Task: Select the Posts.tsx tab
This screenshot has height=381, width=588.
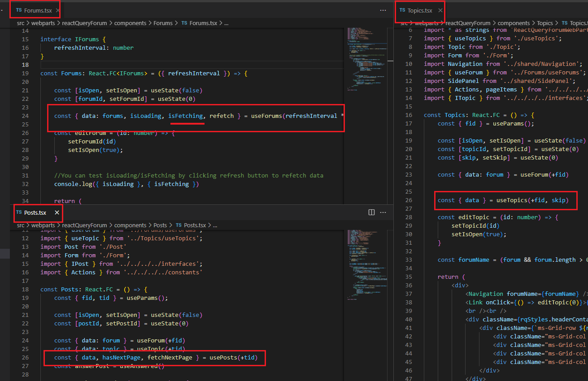Action: 35,212
